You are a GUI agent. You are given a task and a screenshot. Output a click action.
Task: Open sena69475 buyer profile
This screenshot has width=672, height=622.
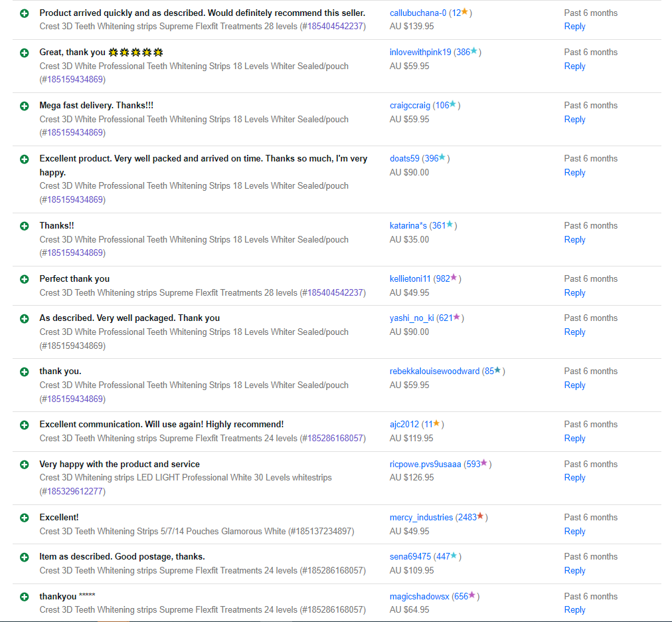pyautogui.click(x=410, y=557)
